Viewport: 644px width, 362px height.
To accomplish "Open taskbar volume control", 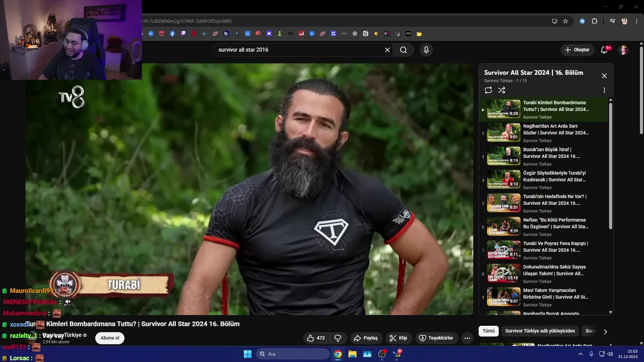I will (x=610, y=354).
